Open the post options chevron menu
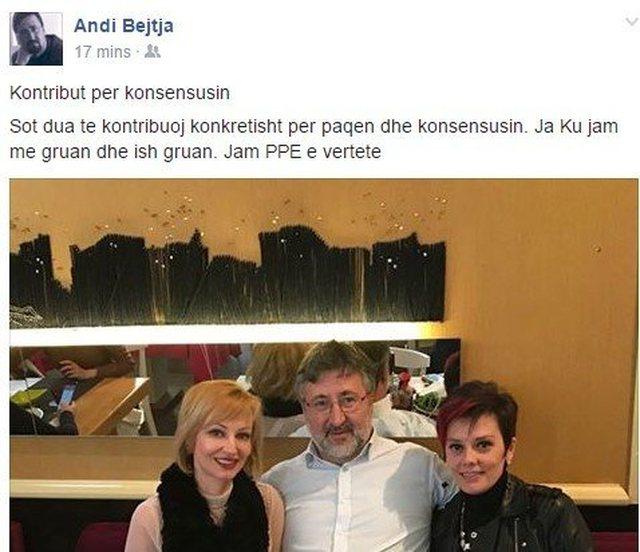 (x=632, y=22)
